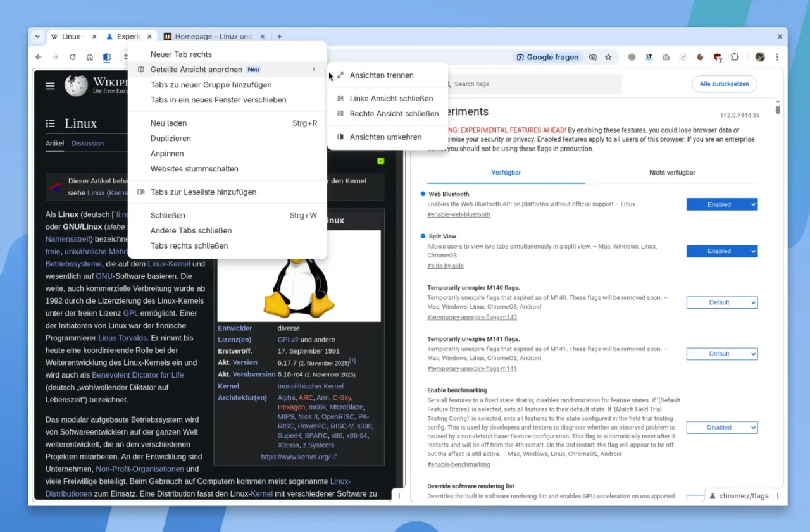Change the Enable benchmarking Disabled dropdown
The height and width of the screenshot is (532, 810).
721,427
